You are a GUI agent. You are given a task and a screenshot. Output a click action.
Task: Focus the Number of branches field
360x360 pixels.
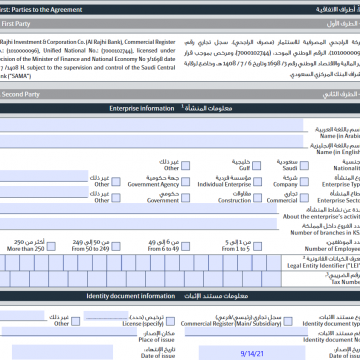(138, 224)
